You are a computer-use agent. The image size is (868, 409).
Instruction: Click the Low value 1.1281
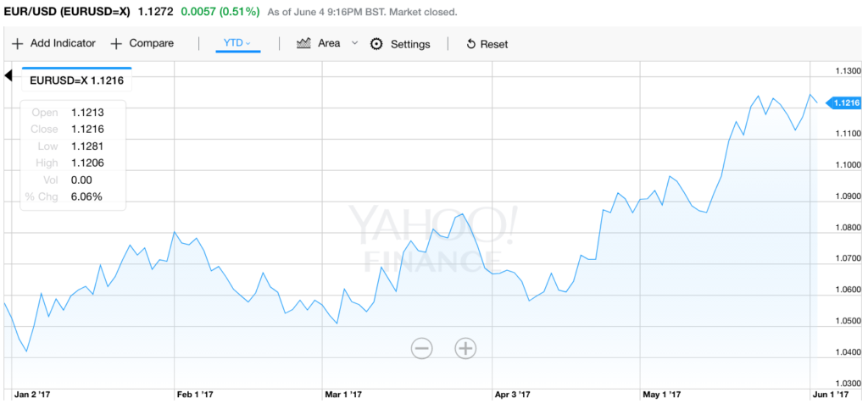click(87, 146)
